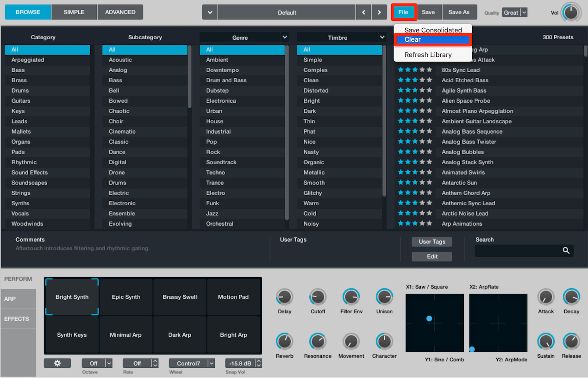Click the Resonance knob
588x378 pixels.
(x=318, y=341)
